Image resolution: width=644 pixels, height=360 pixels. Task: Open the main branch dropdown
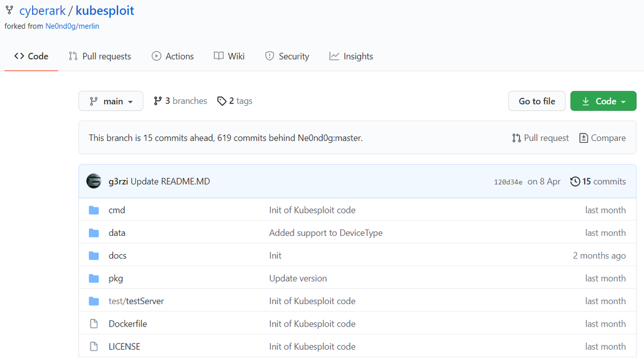111,101
